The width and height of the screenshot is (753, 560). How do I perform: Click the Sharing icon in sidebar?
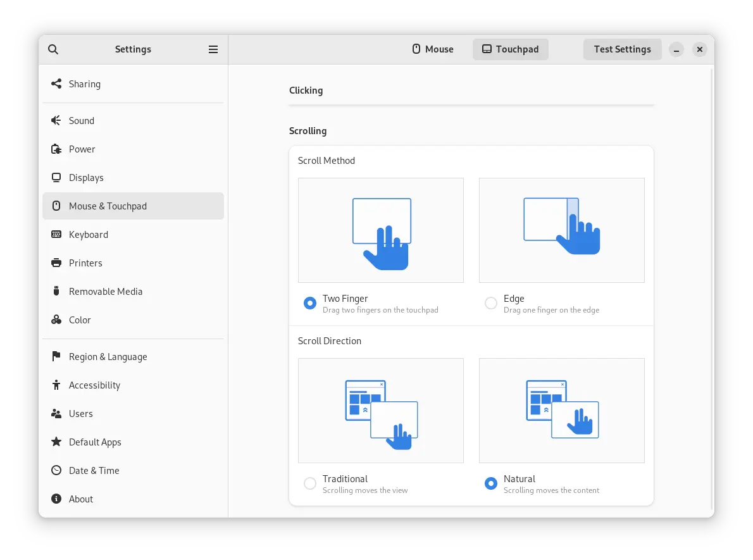[x=56, y=84]
